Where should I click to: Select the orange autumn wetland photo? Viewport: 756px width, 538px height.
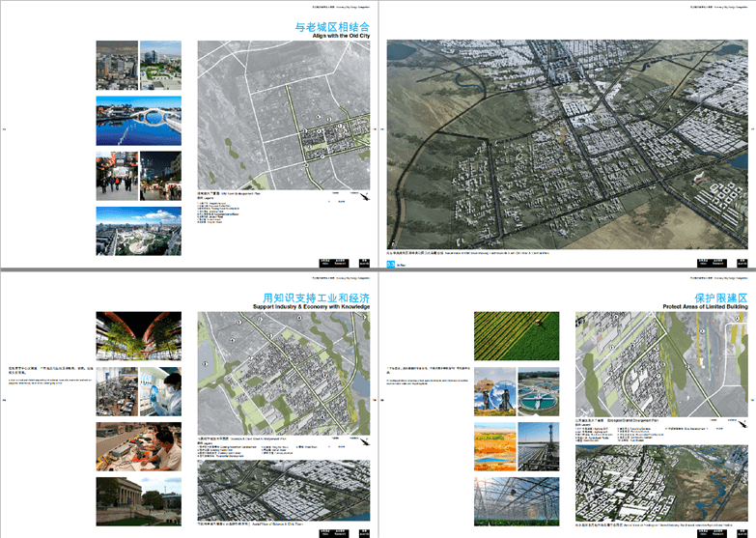(x=495, y=447)
